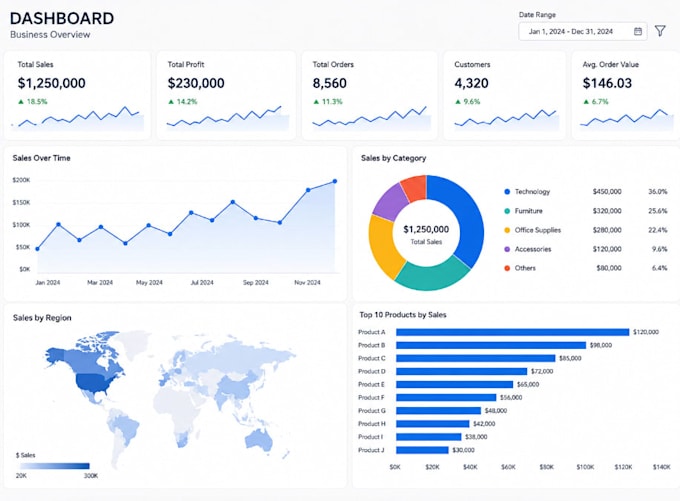Open the calendar icon in Date Range
Viewport: 680px width, 501px height.
click(638, 31)
